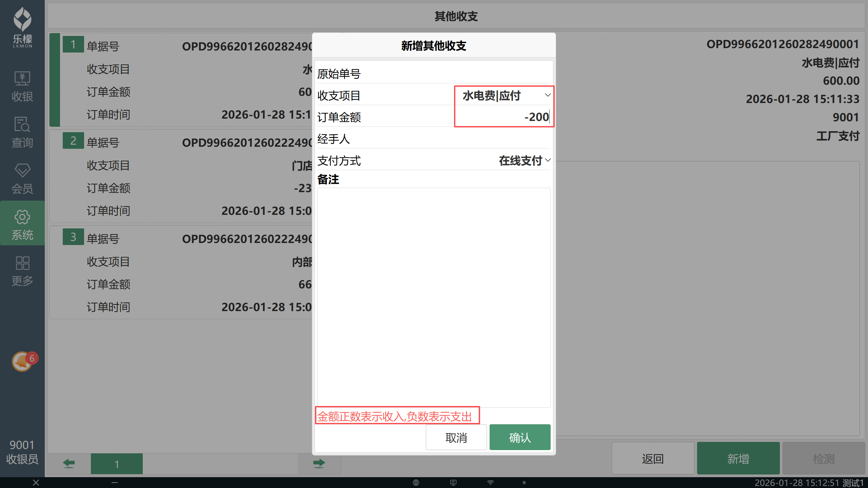Click into the 备注 remarks text area
This screenshot has height=488, width=868.
[434, 297]
